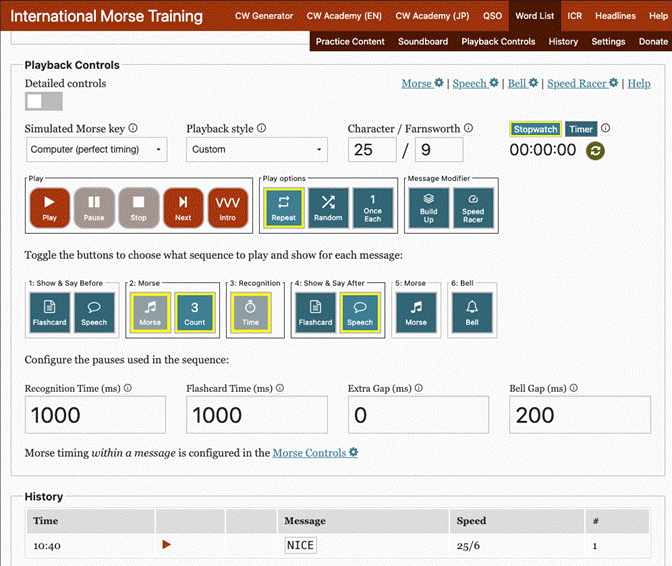Image resolution: width=672 pixels, height=566 pixels.
Task: Show info for Extra Gap
Action: tap(419, 388)
